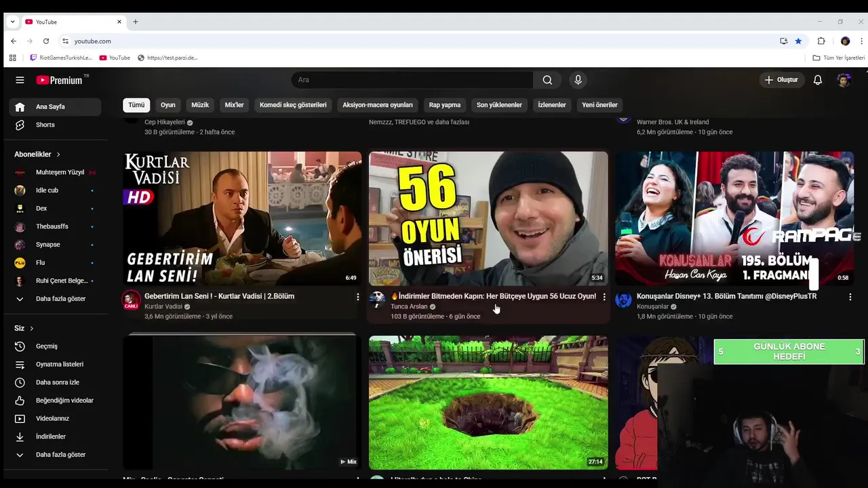868x488 pixels.
Task: Open Chrome tab search dropdown
Action: pyautogui.click(x=12, y=22)
